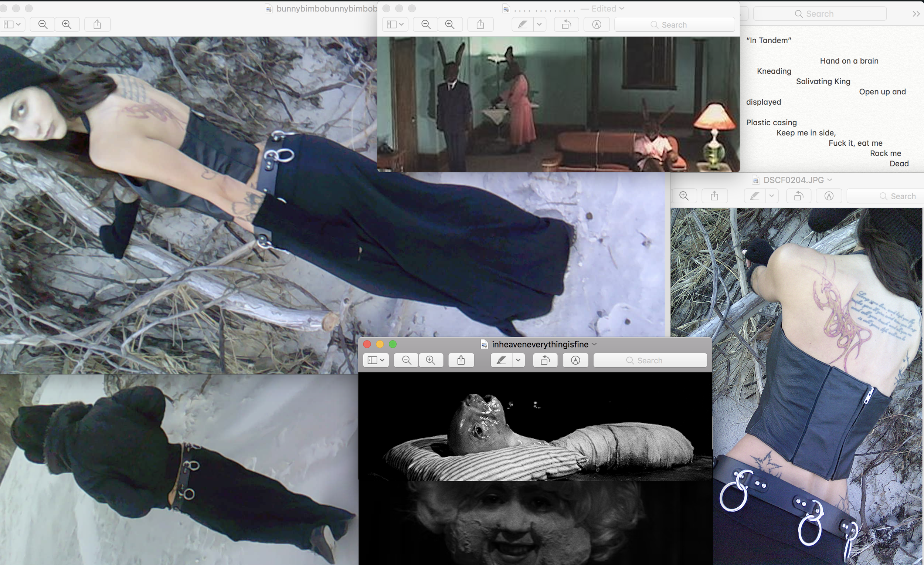Open sidebar view options in bunnybimbo window

12,24
